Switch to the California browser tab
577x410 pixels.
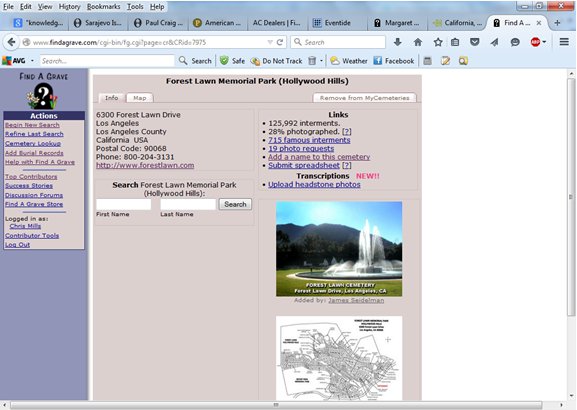457,23
